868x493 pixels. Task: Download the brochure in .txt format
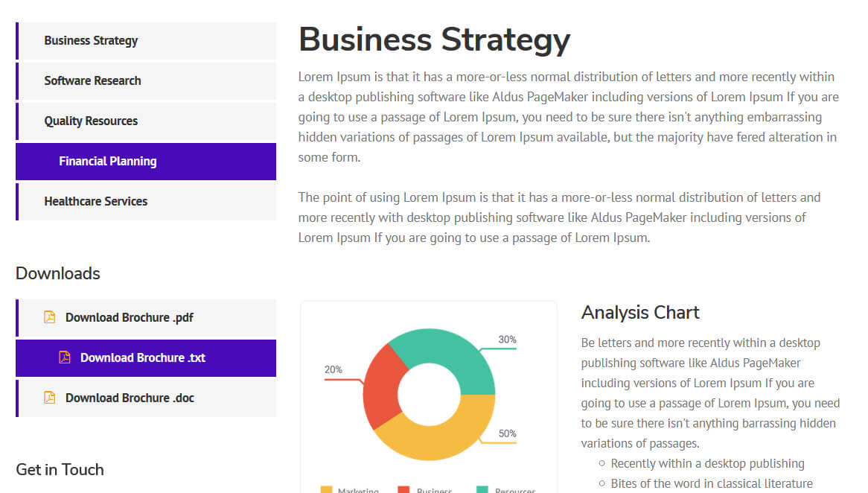click(146, 358)
